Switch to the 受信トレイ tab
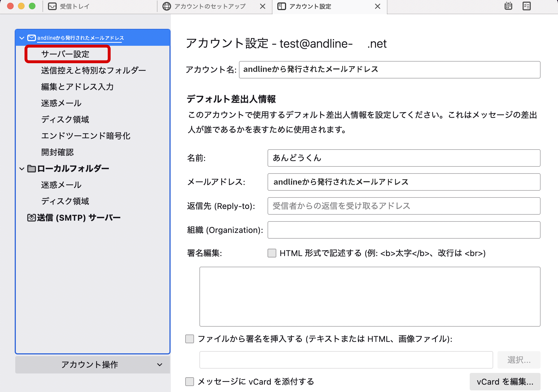Image resolution: width=558 pixels, height=392 pixels. [74, 6]
